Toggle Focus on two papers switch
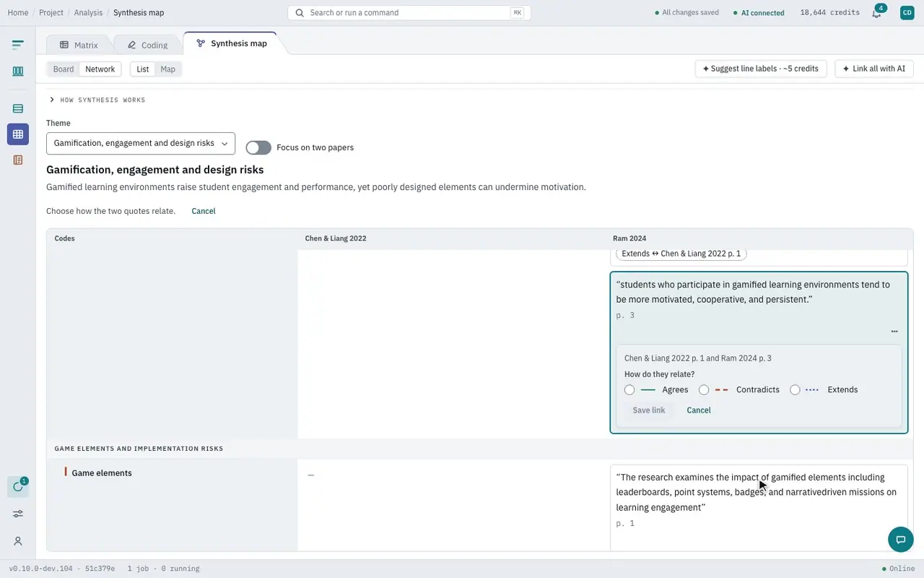 [258, 147]
